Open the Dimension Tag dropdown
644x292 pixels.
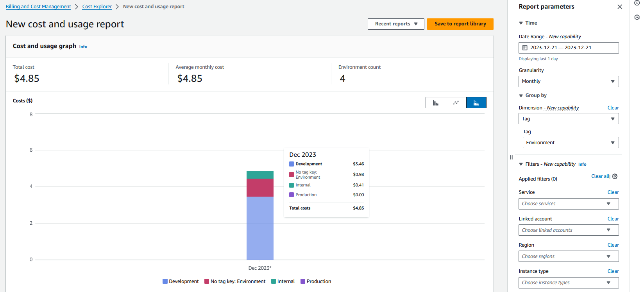(x=569, y=119)
